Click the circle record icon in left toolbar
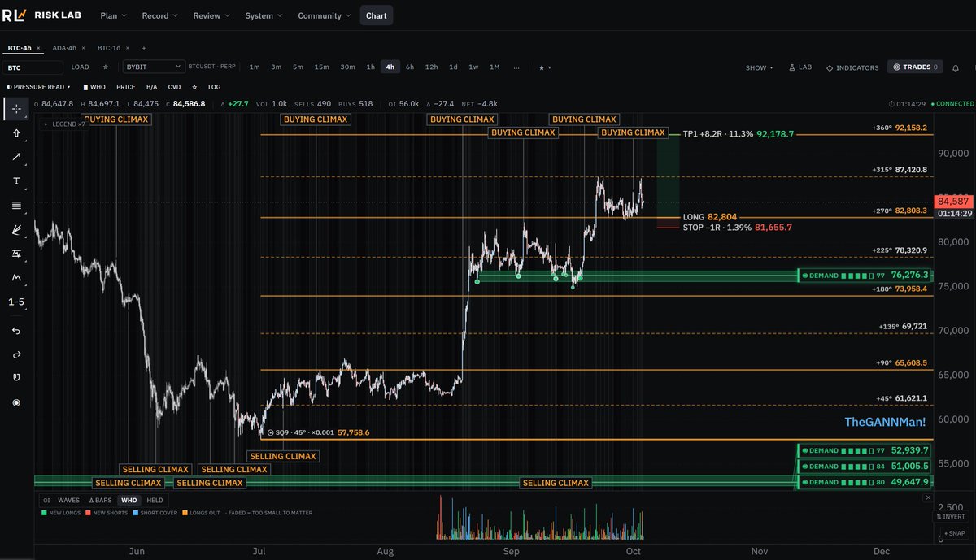The height and width of the screenshot is (560, 976). (x=16, y=402)
